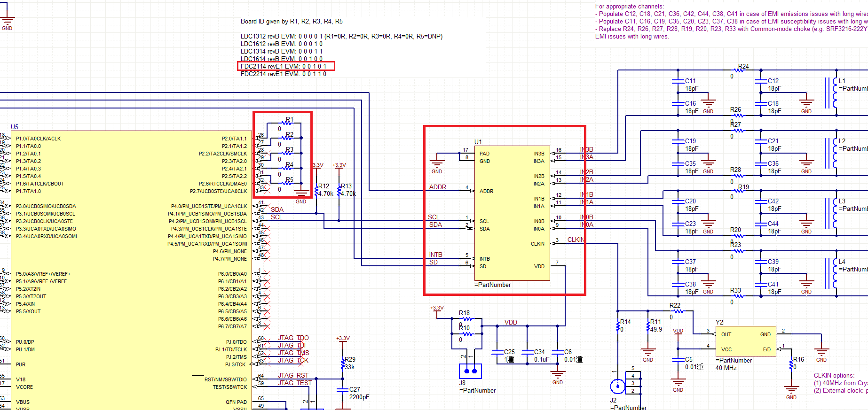Select the "LDC1612 revB EVM: 0 0 0 1 0" line
This screenshot has width=868, height=410.
click(x=282, y=44)
